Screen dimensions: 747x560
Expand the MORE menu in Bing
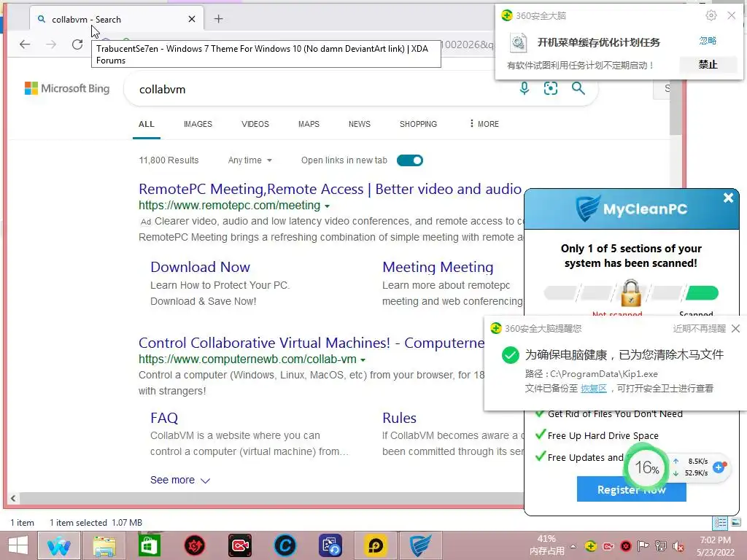click(x=484, y=124)
